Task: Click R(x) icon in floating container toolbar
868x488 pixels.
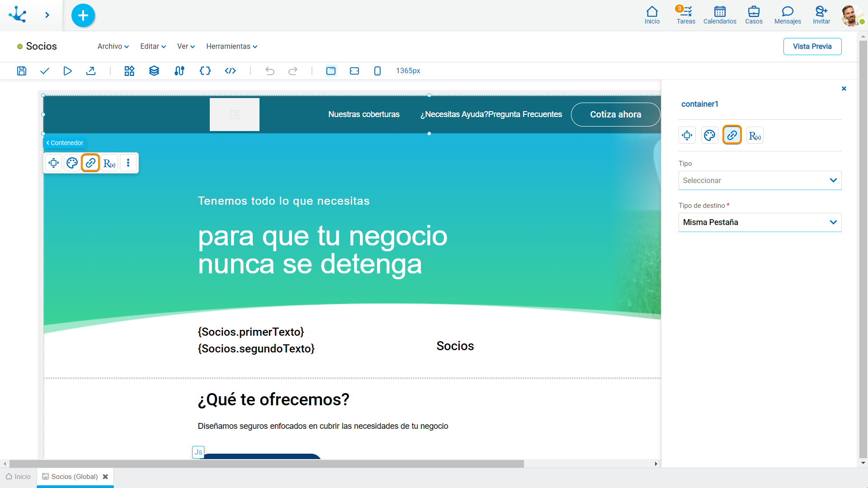Action: coord(109,163)
